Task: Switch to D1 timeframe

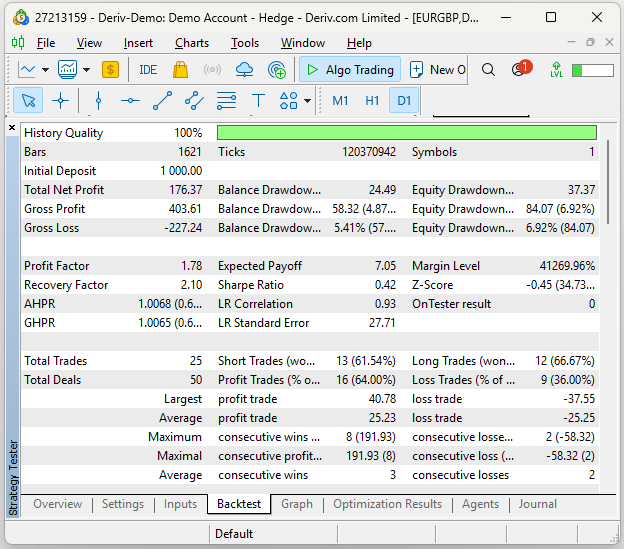Action: (404, 101)
